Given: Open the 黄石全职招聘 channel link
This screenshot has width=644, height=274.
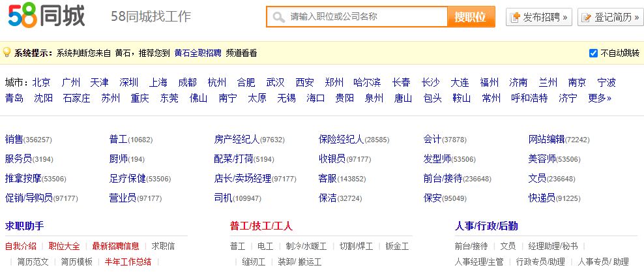Looking at the screenshot, I should (198, 53).
